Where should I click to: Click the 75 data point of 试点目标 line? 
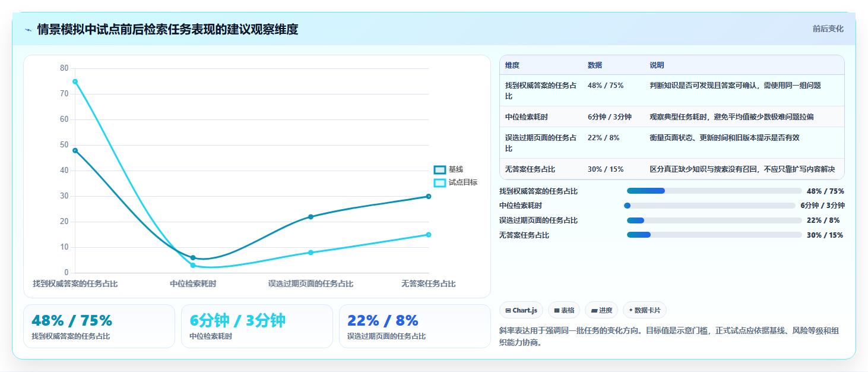tap(75, 81)
